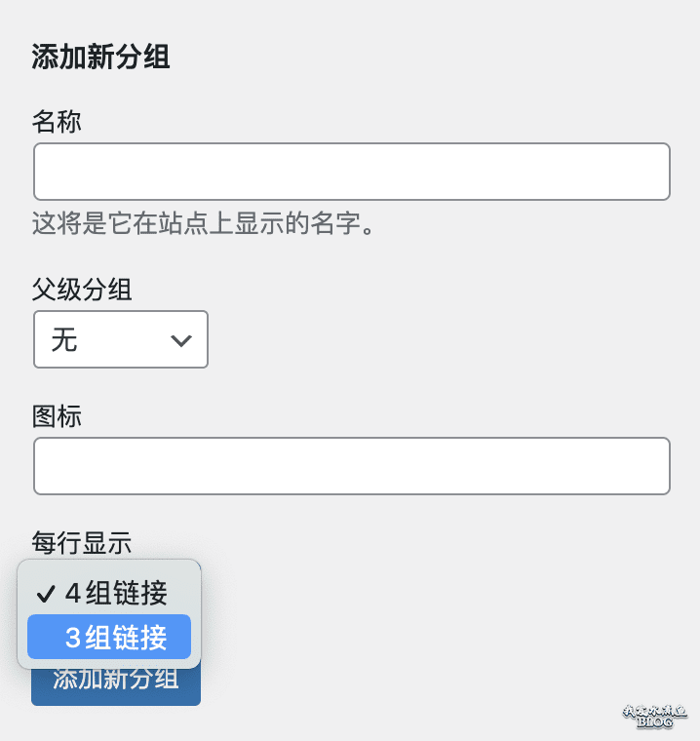Image resolution: width=700 pixels, height=741 pixels.
Task: Click the 链接 text of highlighted option
Action: (x=140, y=638)
